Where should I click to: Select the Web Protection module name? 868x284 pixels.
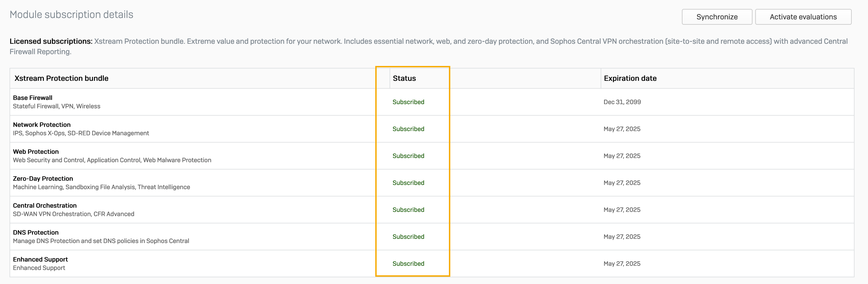pyautogui.click(x=36, y=152)
